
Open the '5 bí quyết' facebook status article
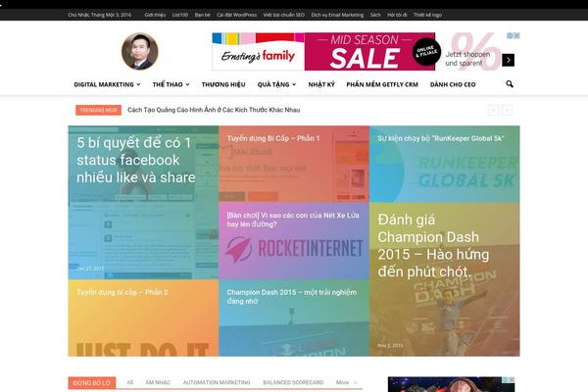pyautogui.click(x=143, y=203)
